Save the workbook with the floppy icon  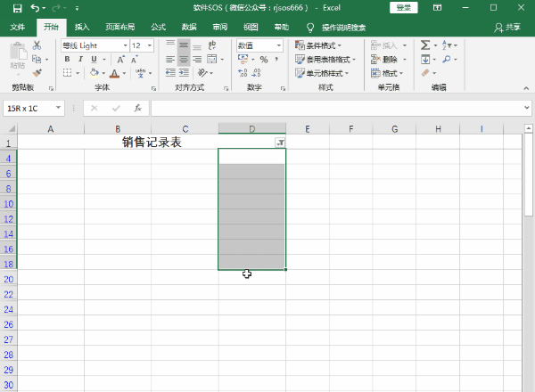[x=17, y=8]
